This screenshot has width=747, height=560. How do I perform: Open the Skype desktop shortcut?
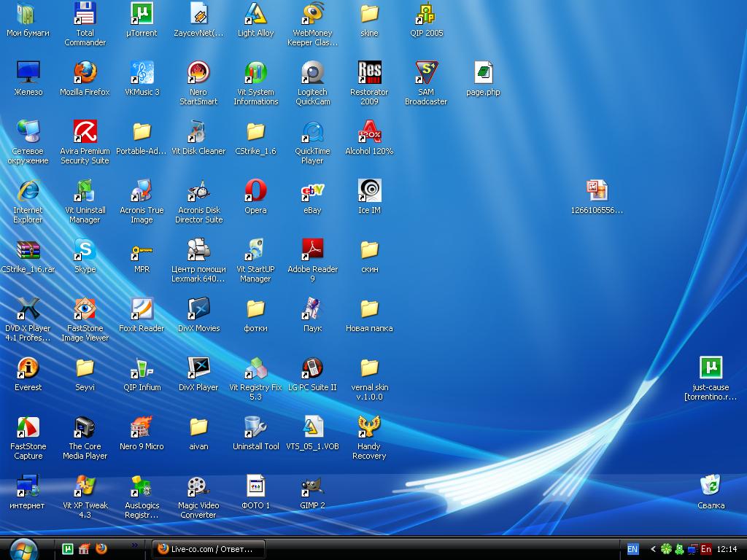pyautogui.click(x=85, y=250)
